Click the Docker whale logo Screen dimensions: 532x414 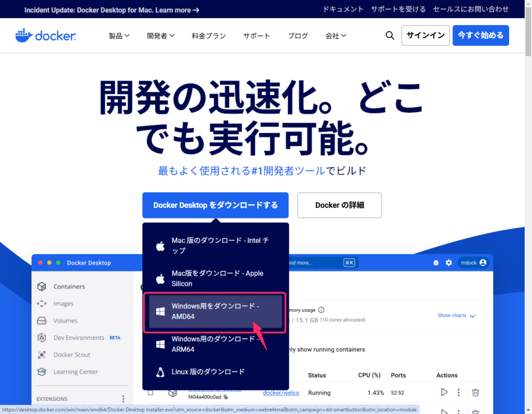pos(46,35)
